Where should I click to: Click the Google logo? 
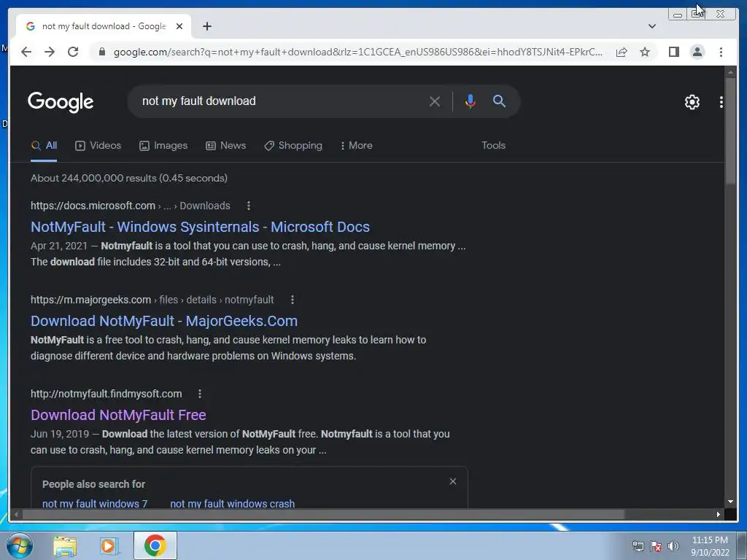coord(61,102)
